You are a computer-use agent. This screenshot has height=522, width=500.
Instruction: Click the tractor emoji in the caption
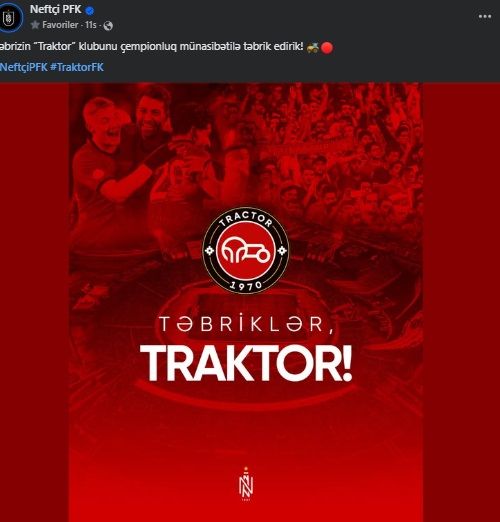313,48
